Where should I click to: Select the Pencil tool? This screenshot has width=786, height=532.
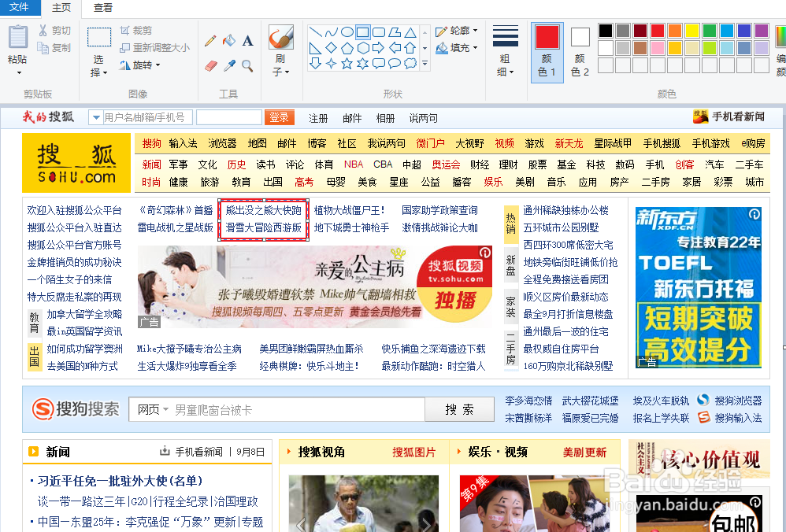click(x=210, y=41)
